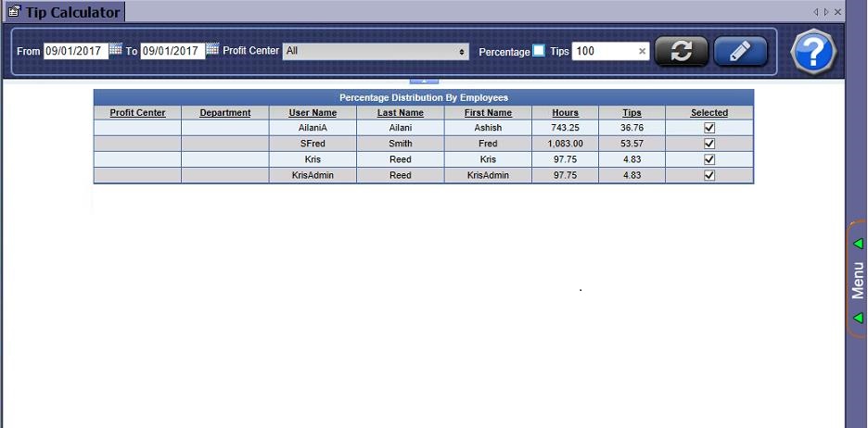868x428 pixels.
Task: Click in the Tips amount field
Action: click(x=603, y=52)
